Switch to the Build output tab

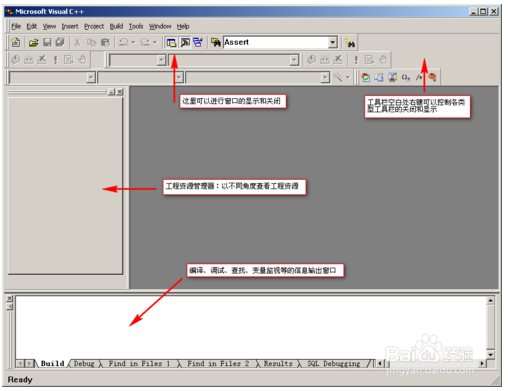point(52,363)
